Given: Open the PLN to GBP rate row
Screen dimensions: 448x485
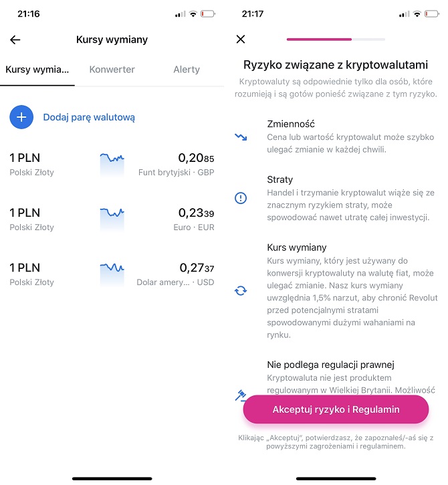Looking at the screenshot, I should pyautogui.click(x=112, y=165).
